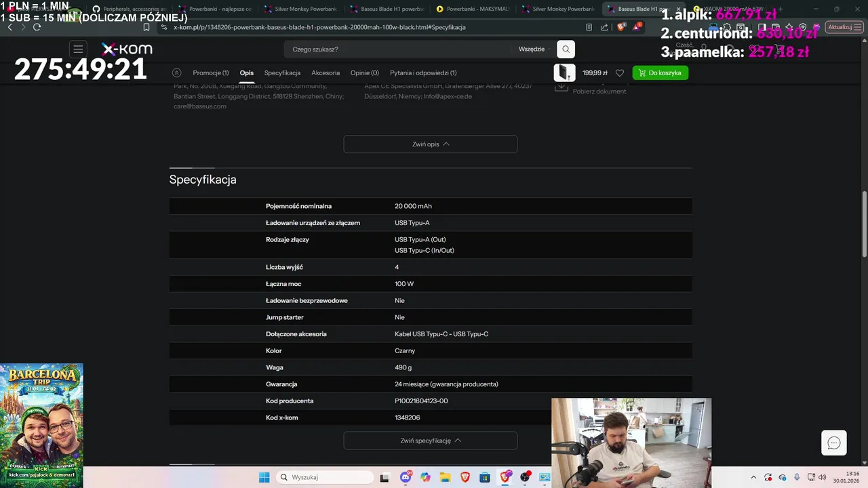Click the page vertical scrollbar thumb
The image size is (868, 488).
(864, 224)
